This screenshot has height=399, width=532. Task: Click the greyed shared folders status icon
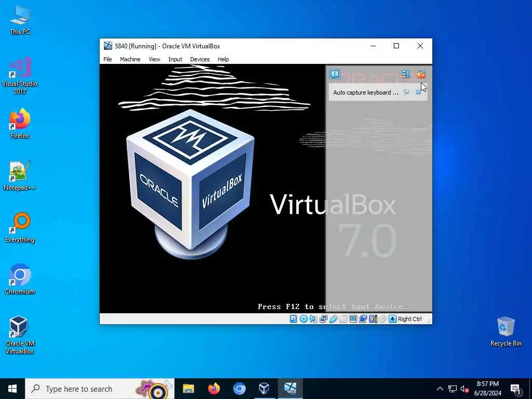coord(343,319)
